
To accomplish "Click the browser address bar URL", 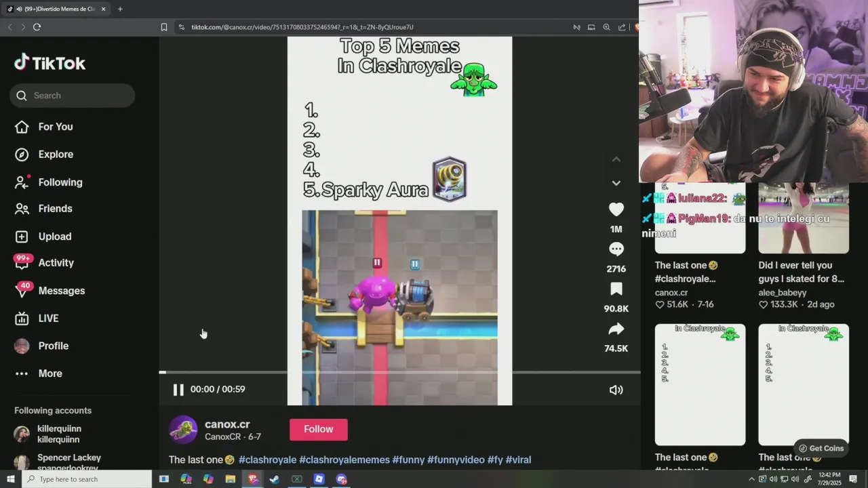I will point(302,27).
